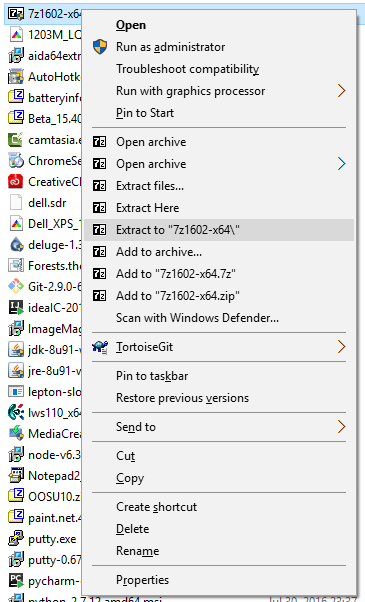
Task: Select the Dell_XPS_ color profile icon
Action: [16, 223]
